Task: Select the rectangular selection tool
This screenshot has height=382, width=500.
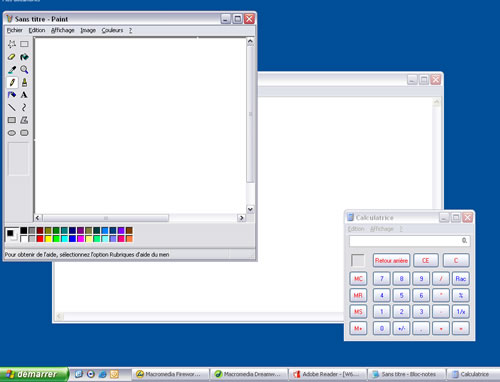Action: click(x=24, y=44)
